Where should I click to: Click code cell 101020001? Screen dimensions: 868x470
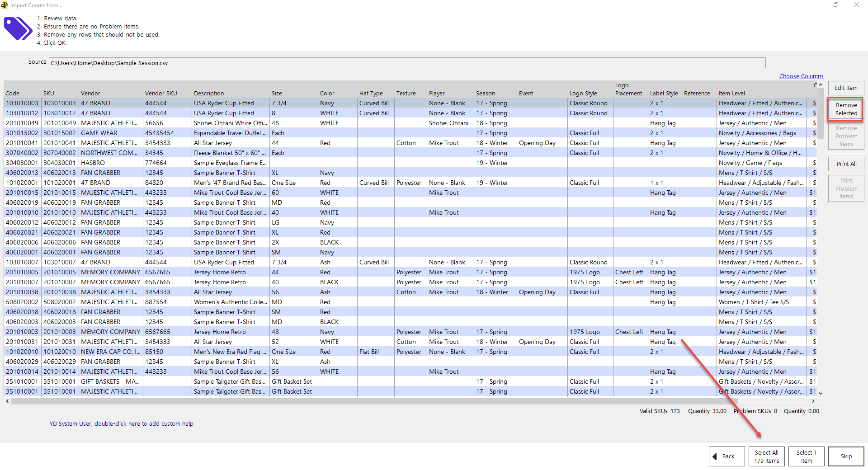pyautogui.click(x=22, y=183)
